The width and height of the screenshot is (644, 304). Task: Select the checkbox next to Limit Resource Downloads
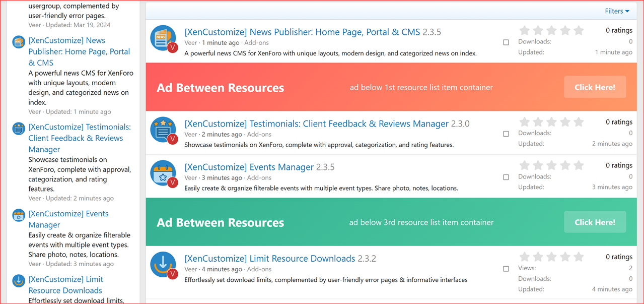click(506, 269)
